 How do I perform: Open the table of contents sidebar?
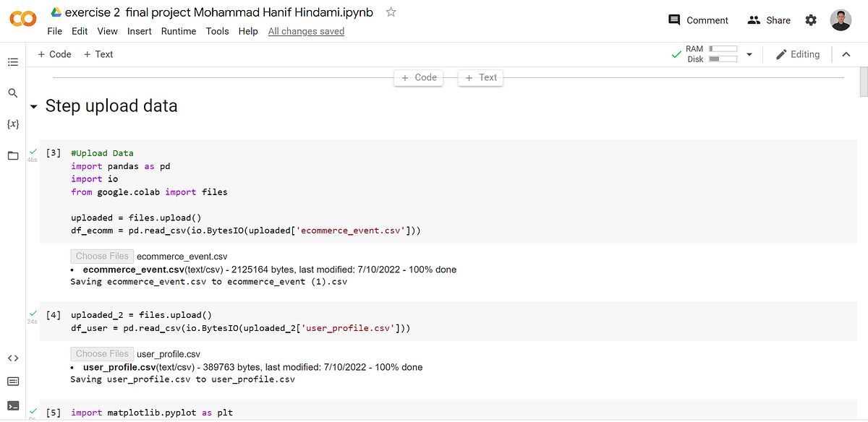[x=13, y=61]
